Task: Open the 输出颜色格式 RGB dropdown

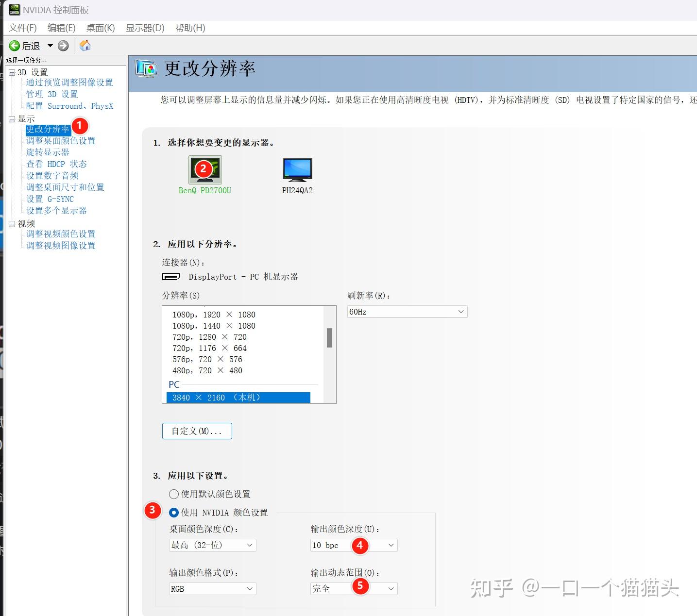Action: tap(213, 589)
